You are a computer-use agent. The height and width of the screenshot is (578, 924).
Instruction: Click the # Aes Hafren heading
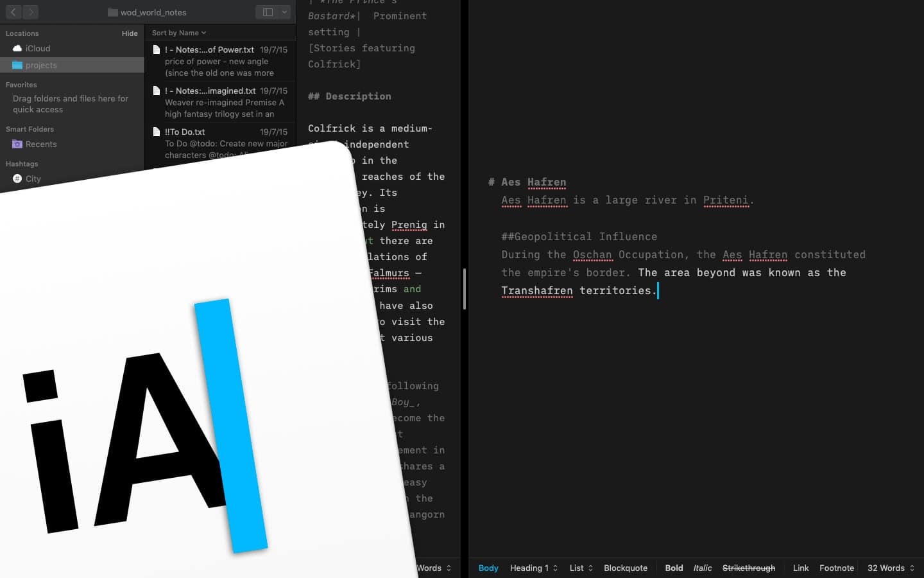(x=527, y=182)
